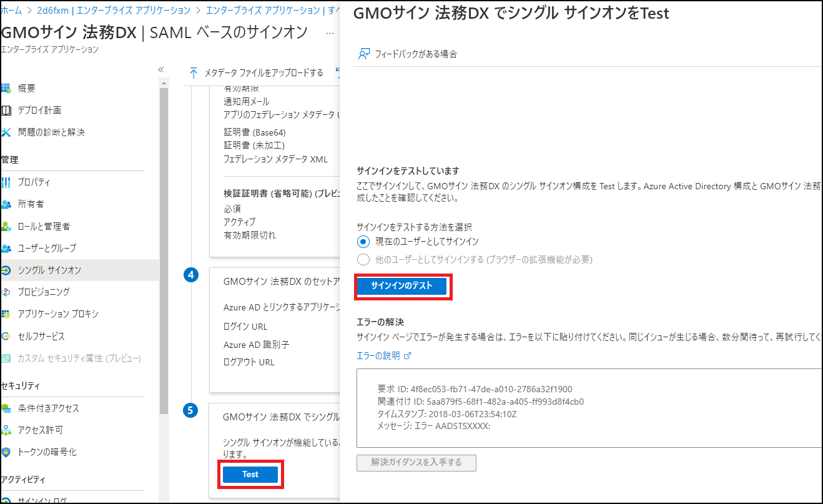This screenshot has height=504, width=823.
Task: Click the 概要 overview icon in sidebar
Action: coord(6,89)
